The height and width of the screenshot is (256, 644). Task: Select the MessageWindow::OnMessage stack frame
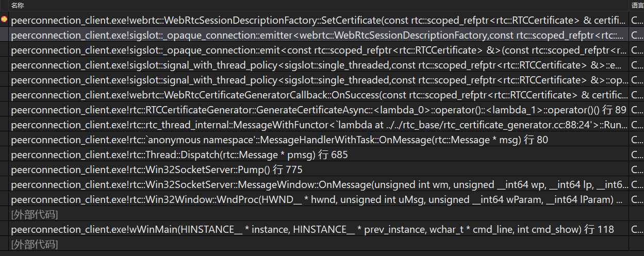319,185
